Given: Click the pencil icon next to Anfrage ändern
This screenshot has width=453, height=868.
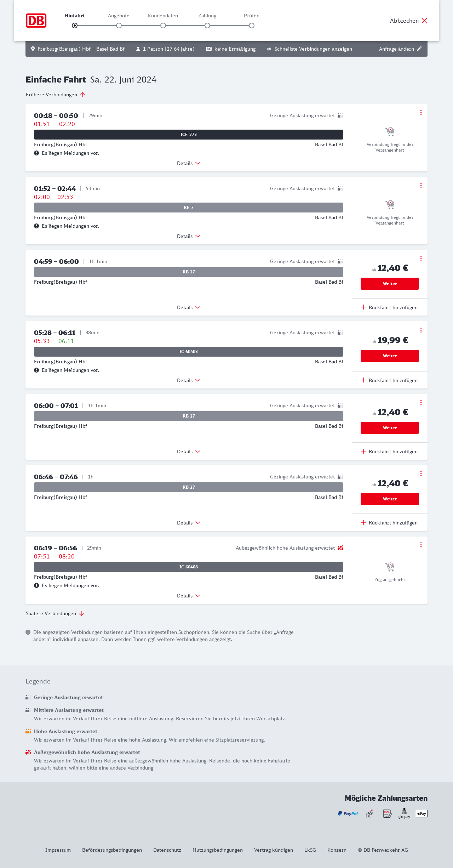Looking at the screenshot, I should pos(419,49).
